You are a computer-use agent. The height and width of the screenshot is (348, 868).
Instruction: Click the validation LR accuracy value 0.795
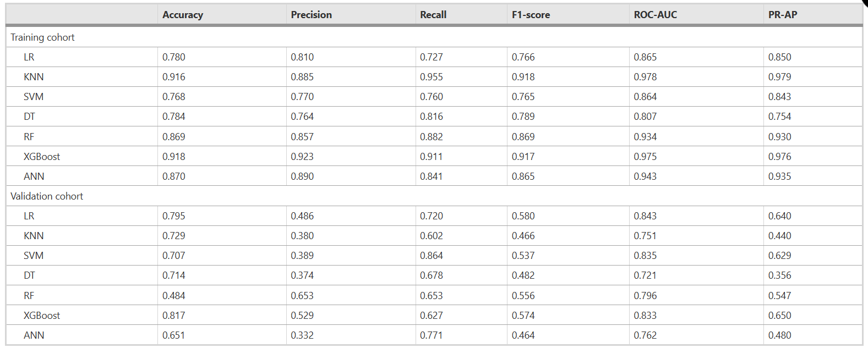[174, 216]
